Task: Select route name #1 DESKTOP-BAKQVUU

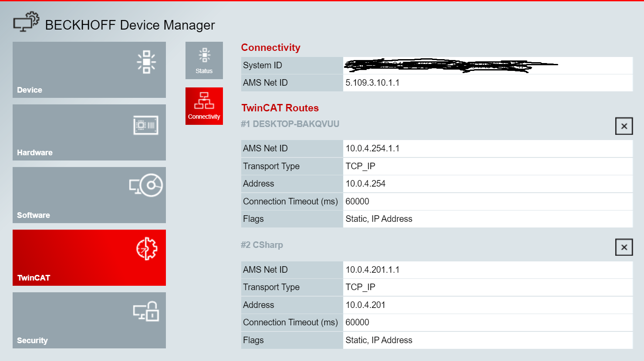Action: tap(290, 124)
